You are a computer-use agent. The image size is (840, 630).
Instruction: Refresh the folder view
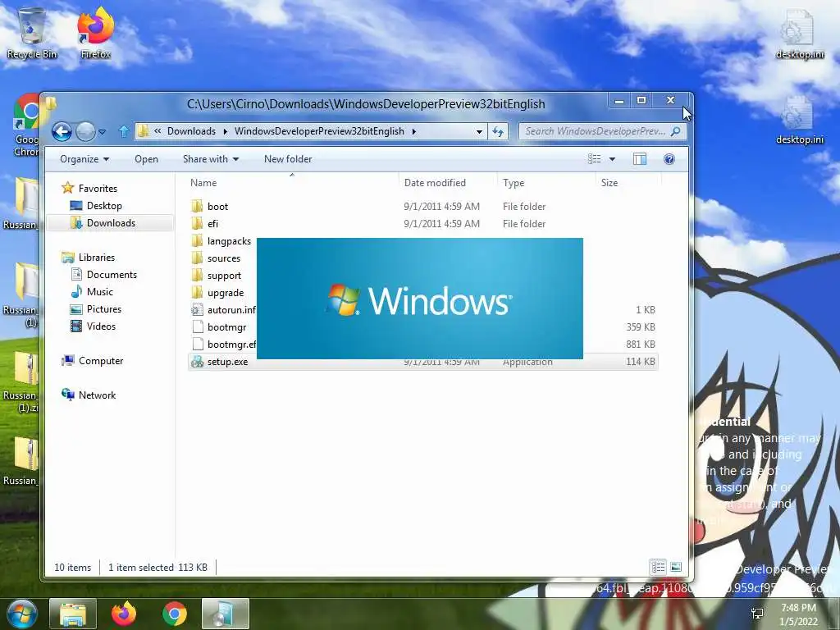(x=498, y=131)
